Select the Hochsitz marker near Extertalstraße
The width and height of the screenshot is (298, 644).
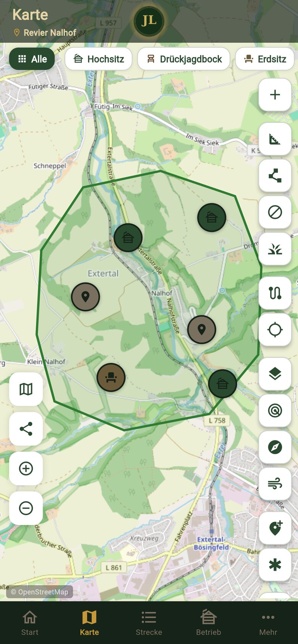tap(128, 238)
